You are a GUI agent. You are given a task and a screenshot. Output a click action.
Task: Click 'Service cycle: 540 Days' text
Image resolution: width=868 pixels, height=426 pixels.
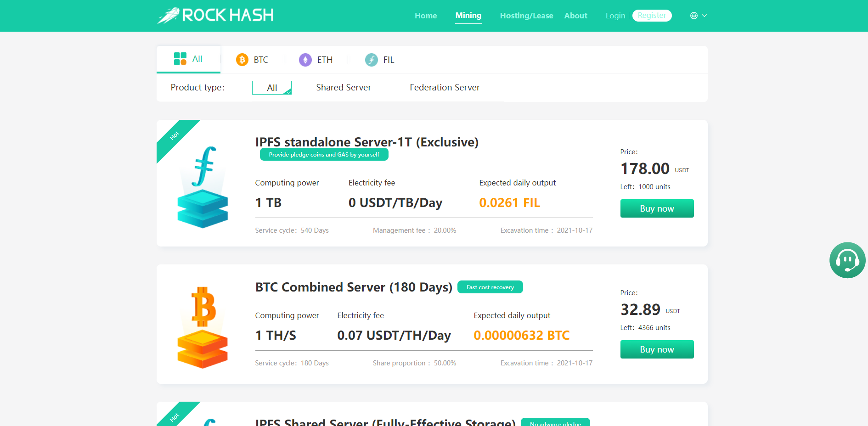292,230
